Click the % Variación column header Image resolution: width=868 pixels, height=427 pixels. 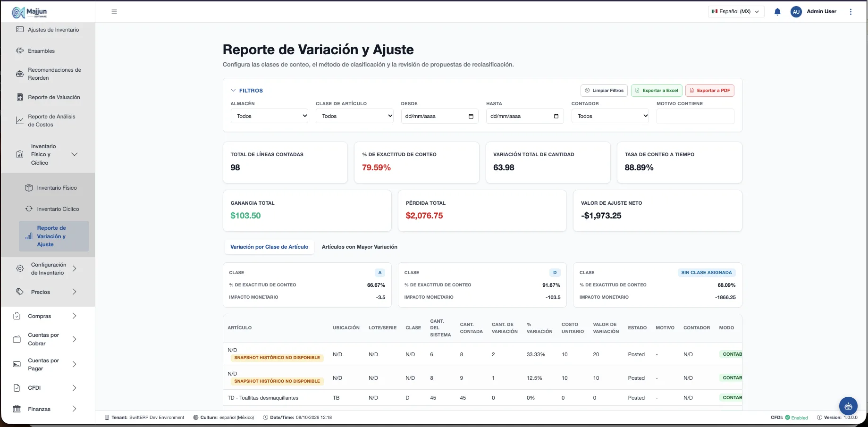[539, 328]
